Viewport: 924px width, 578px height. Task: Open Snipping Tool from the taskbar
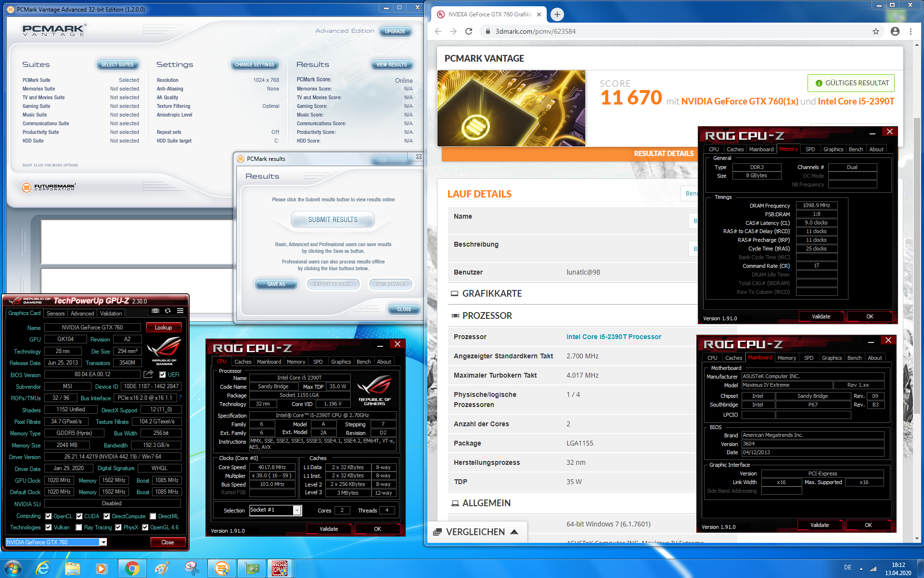(192, 568)
